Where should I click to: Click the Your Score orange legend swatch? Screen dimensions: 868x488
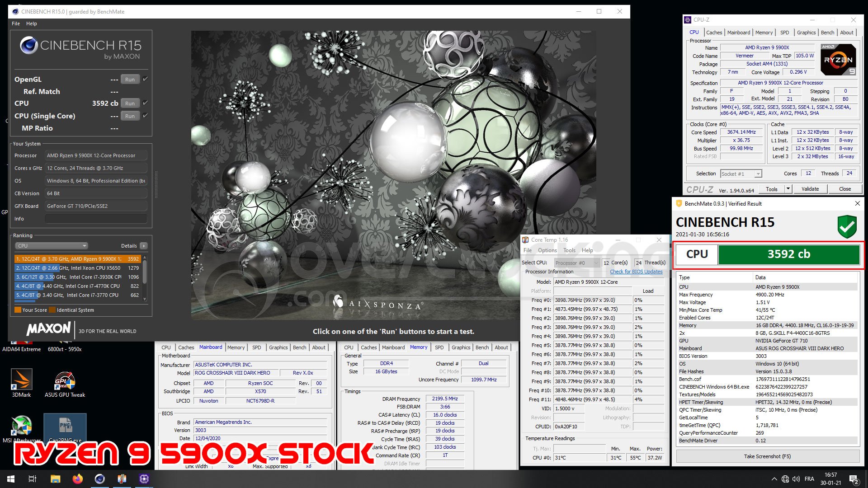pyautogui.click(x=18, y=310)
